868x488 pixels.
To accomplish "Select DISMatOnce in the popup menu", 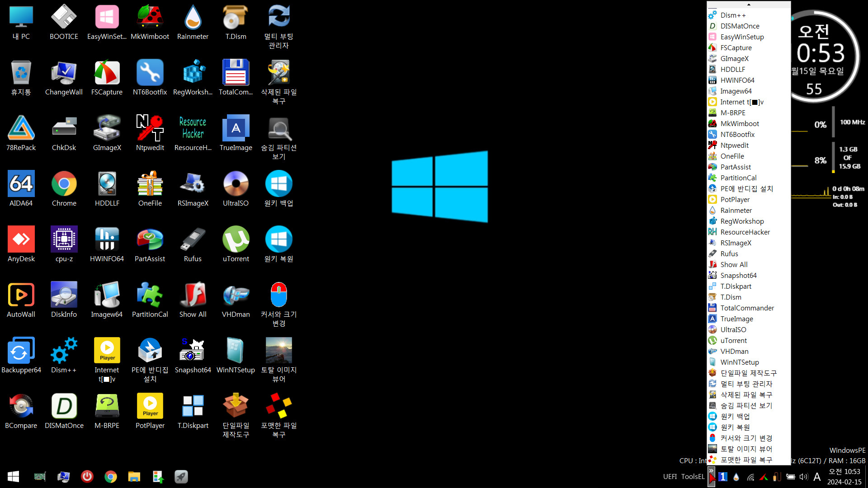I will coord(749,26).
